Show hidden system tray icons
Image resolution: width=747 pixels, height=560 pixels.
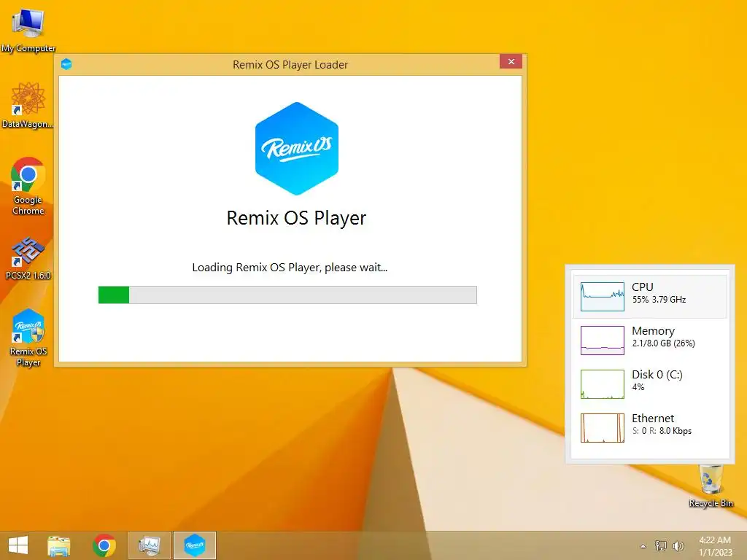643,546
